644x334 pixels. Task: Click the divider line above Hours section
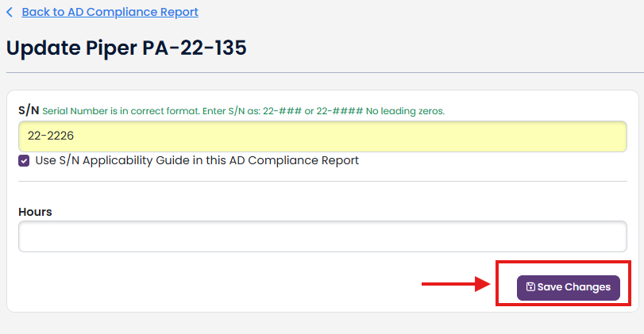coord(322,181)
